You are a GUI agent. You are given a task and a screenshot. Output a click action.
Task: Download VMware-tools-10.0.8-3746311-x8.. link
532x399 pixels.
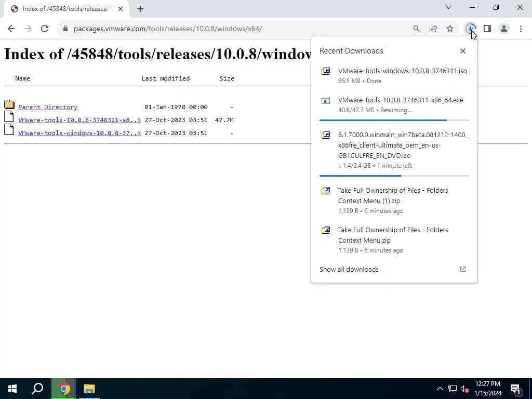coord(79,120)
